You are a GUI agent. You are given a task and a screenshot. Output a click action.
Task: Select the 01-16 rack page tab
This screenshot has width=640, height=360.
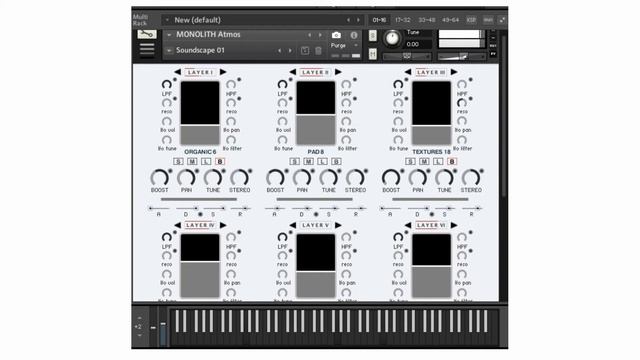tap(379, 20)
